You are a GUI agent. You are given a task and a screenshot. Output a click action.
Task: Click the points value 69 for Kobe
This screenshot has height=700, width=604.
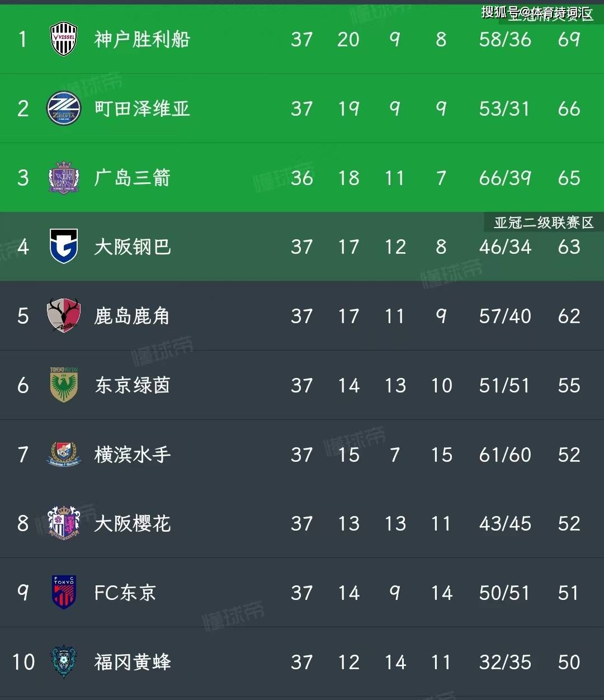(x=569, y=39)
